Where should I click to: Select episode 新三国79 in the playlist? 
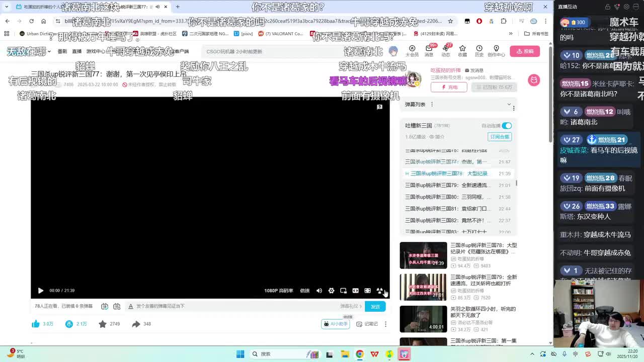[x=458, y=185]
